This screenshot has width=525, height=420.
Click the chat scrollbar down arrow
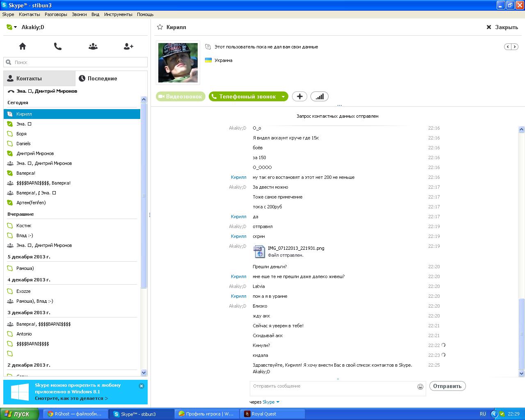[522, 374]
